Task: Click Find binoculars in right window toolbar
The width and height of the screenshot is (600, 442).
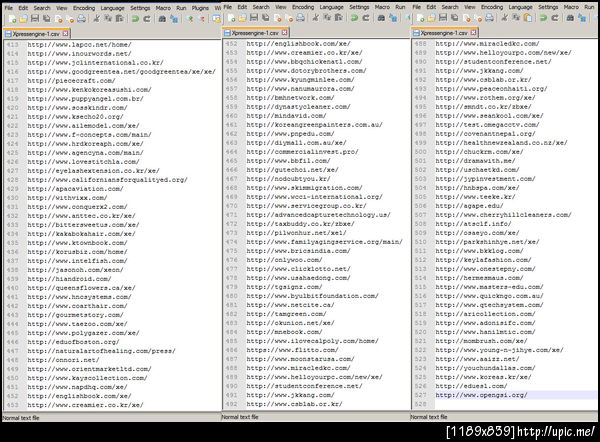Action: 570,18
